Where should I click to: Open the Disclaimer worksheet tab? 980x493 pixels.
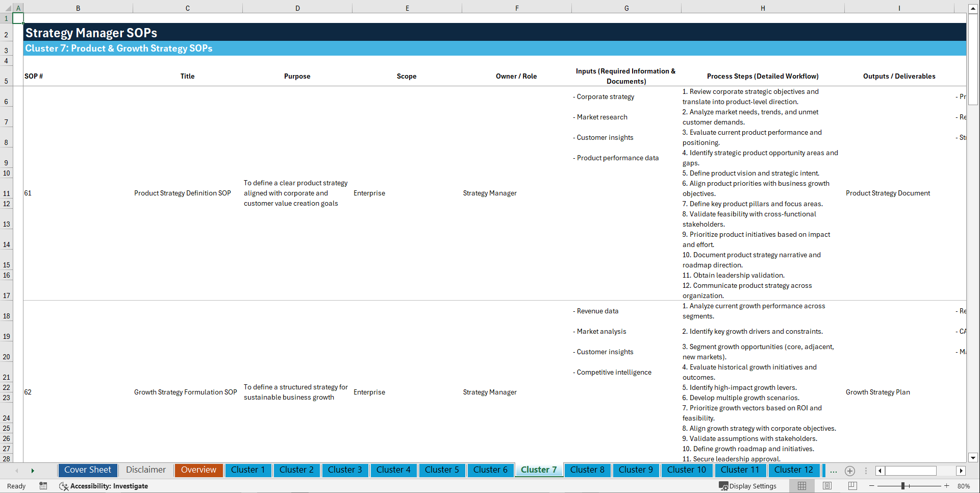pos(145,470)
